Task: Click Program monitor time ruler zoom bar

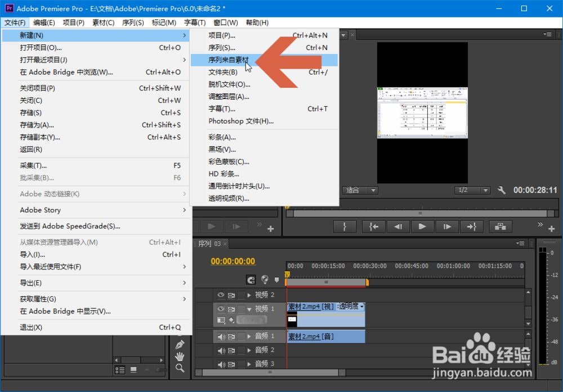Action: [x=420, y=213]
